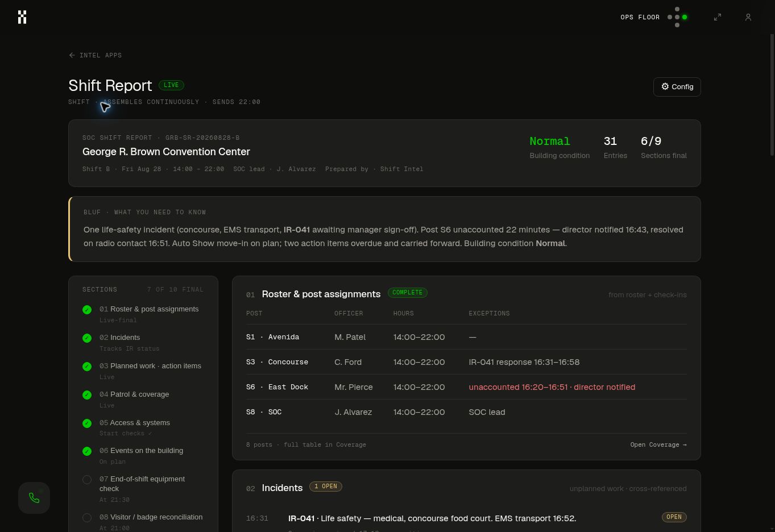
Task: Click the green check for Planned work
Action: (x=87, y=367)
